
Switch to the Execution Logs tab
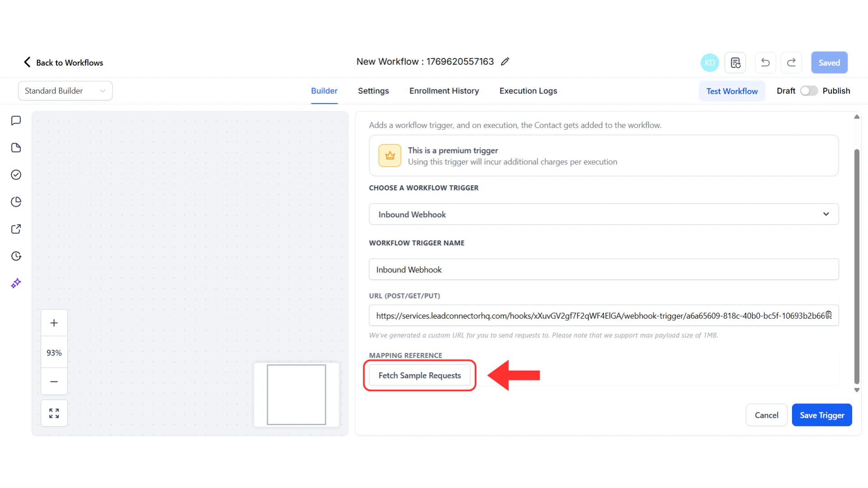tap(528, 90)
